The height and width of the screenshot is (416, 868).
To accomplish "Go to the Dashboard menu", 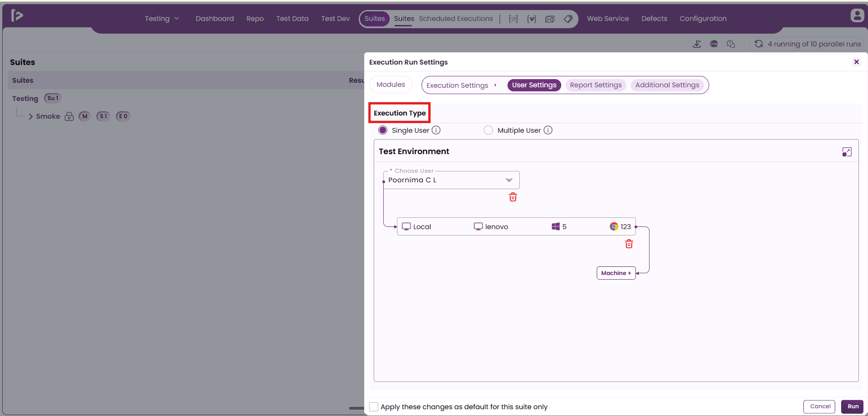I will click(x=215, y=19).
